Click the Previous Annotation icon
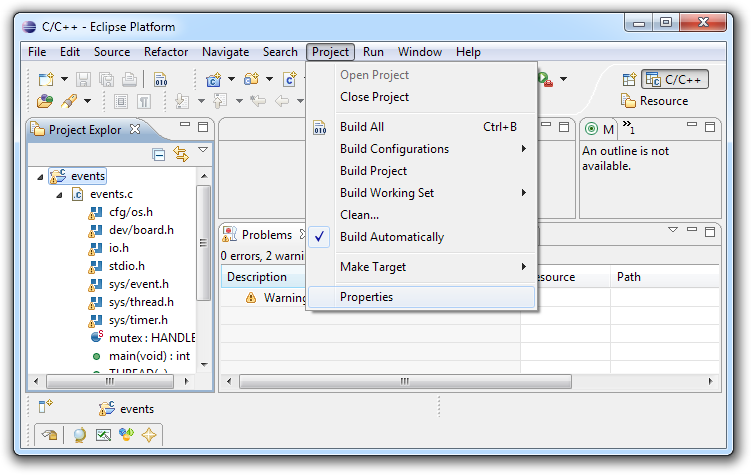This screenshot has height=475, width=752. [x=220, y=101]
